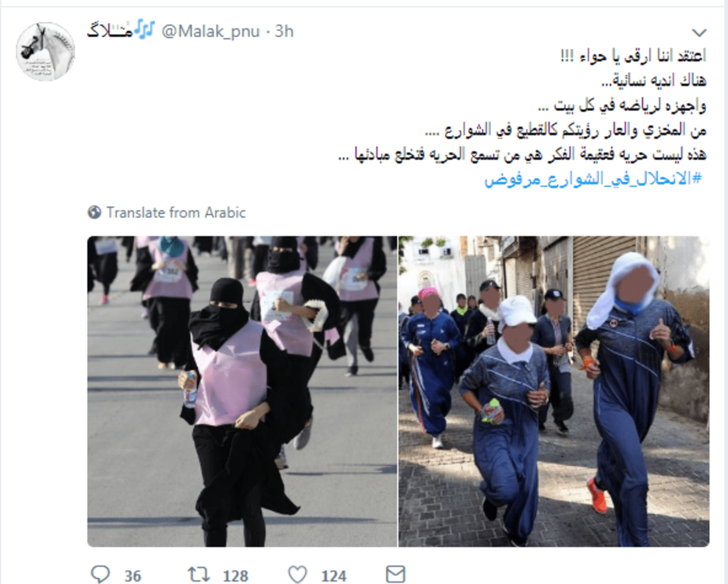
Task: Open left photo of runner in pink vest
Action: [x=242, y=391]
